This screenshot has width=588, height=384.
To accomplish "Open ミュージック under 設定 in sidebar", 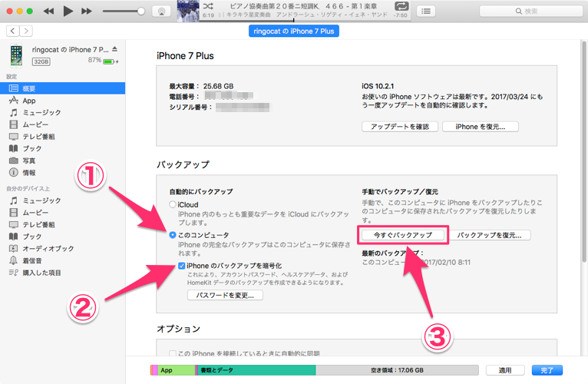I will click(39, 112).
